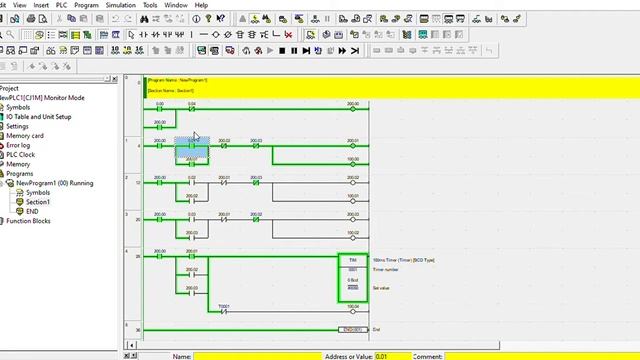
Task: Click the binoculars Find icon in top toolbar
Action: coord(144,19)
